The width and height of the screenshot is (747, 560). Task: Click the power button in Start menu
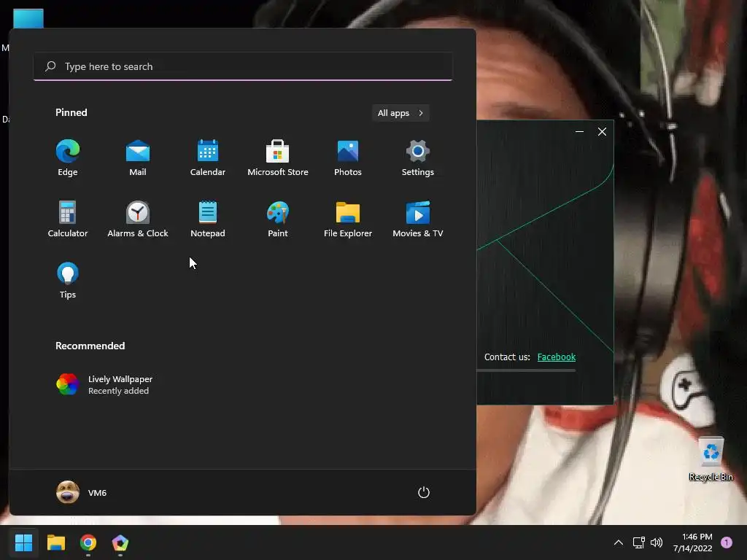(x=424, y=492)
